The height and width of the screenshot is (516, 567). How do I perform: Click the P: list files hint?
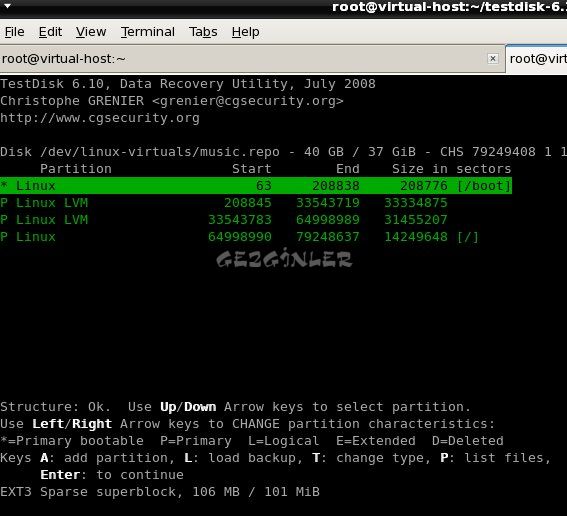point(495,458)
